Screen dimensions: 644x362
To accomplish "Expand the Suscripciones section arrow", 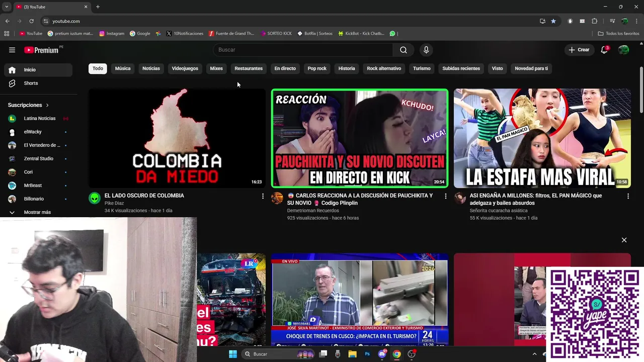I will point(47,105).
